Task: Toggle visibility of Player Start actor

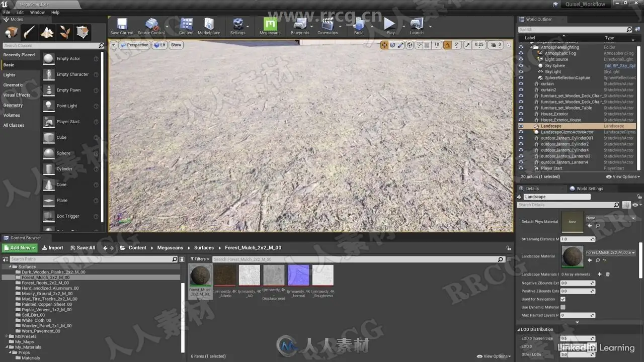Action: pos(521,168)
